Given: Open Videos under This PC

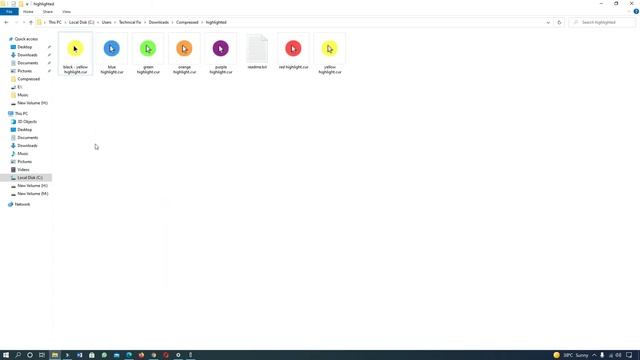Looking at the screenshot, I should pyautogui.click(x=23, y=170).
